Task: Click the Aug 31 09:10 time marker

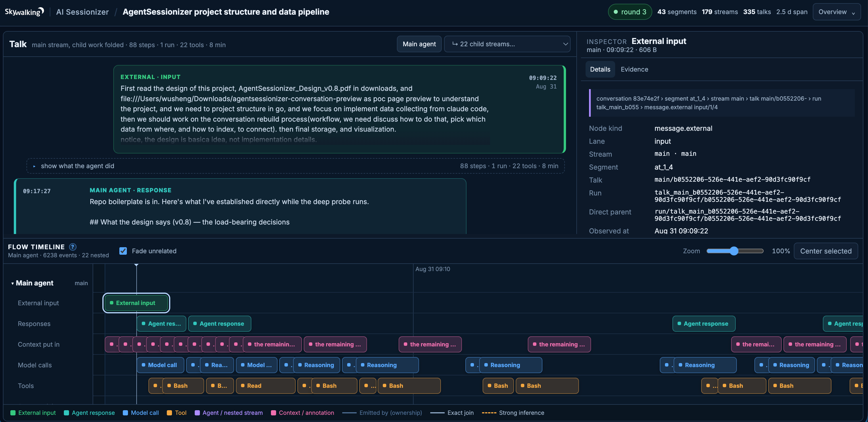Action: click(x=432, y=269)
